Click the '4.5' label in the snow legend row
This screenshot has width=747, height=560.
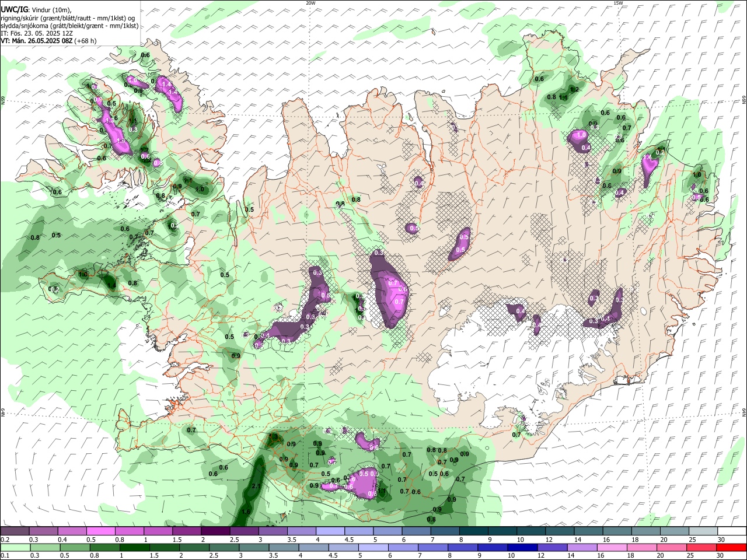(x=349, y=540)
